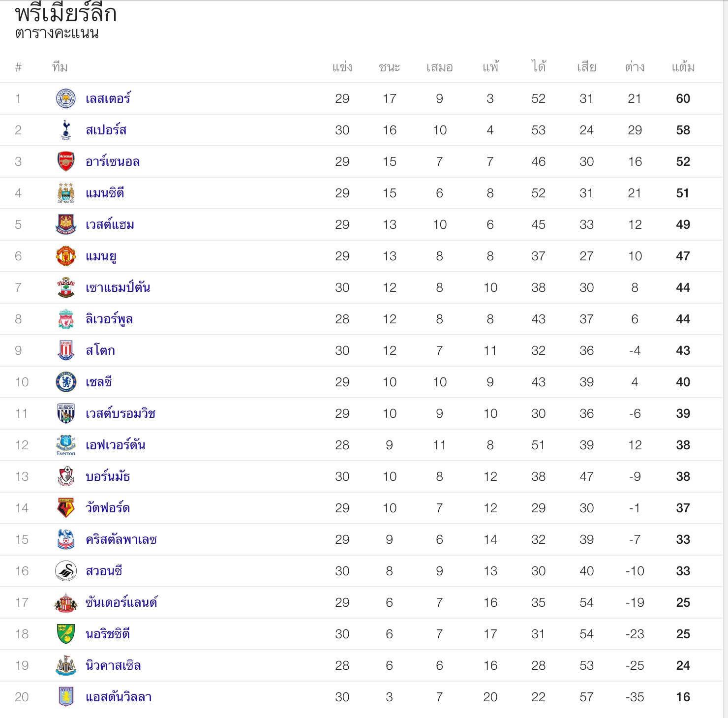
Task: Open the นิวคาสเซิล team link
Action: 113,665
